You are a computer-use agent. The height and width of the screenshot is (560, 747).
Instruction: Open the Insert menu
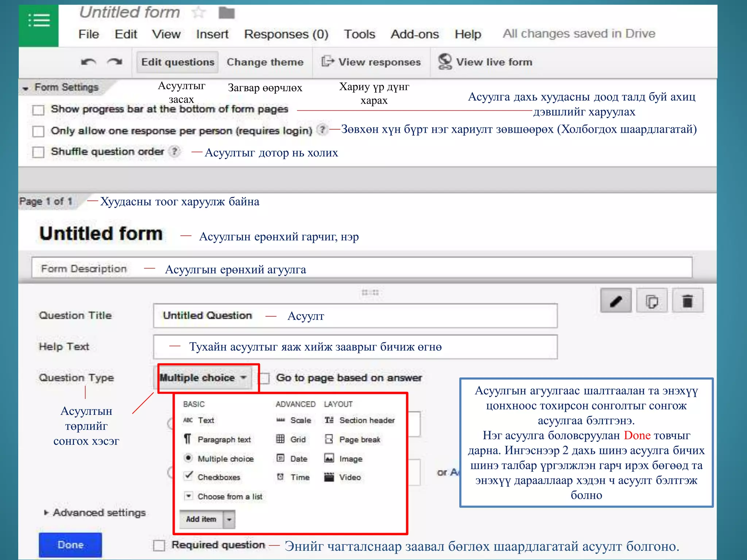[212, 34]
